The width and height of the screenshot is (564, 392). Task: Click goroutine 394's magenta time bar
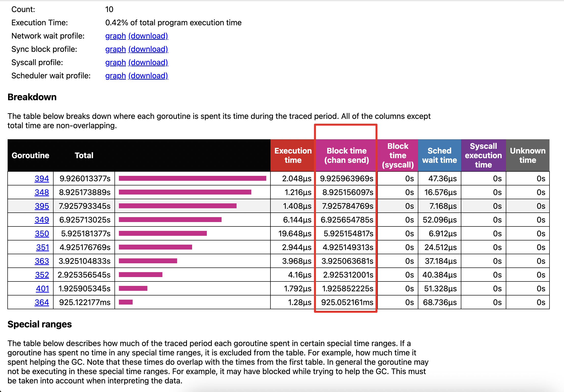192,179
